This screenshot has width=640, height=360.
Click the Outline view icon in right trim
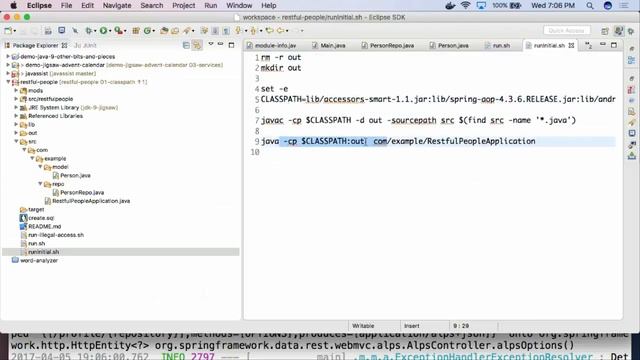(631, 60)
